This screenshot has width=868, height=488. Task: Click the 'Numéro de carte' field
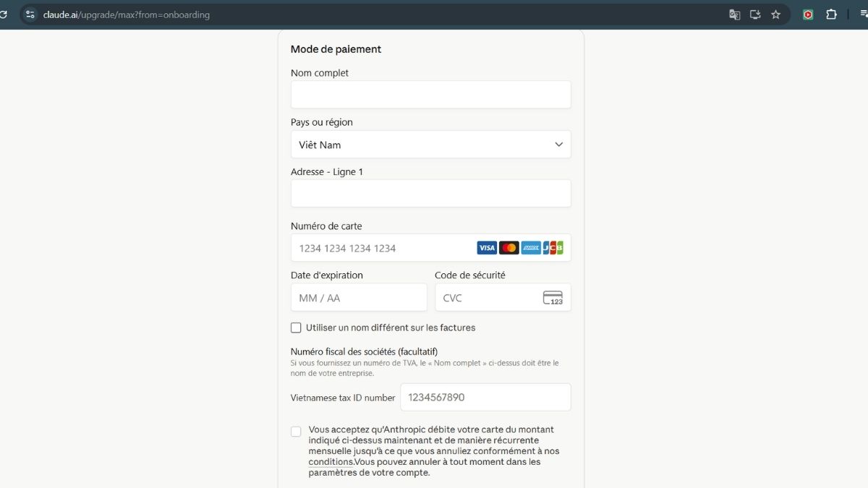point(383,248)
